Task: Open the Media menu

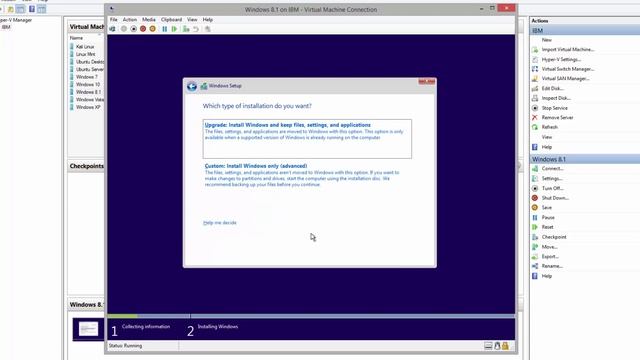Action: (x=149, y=20)
